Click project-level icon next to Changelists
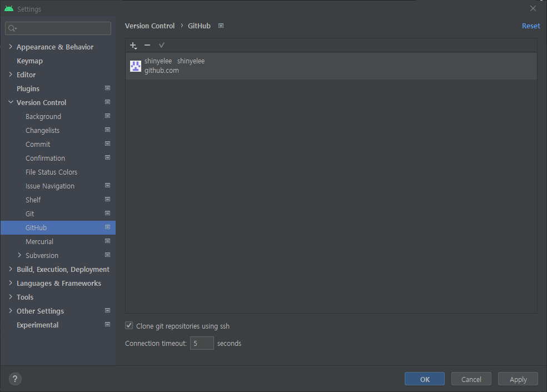 [107, 130]
